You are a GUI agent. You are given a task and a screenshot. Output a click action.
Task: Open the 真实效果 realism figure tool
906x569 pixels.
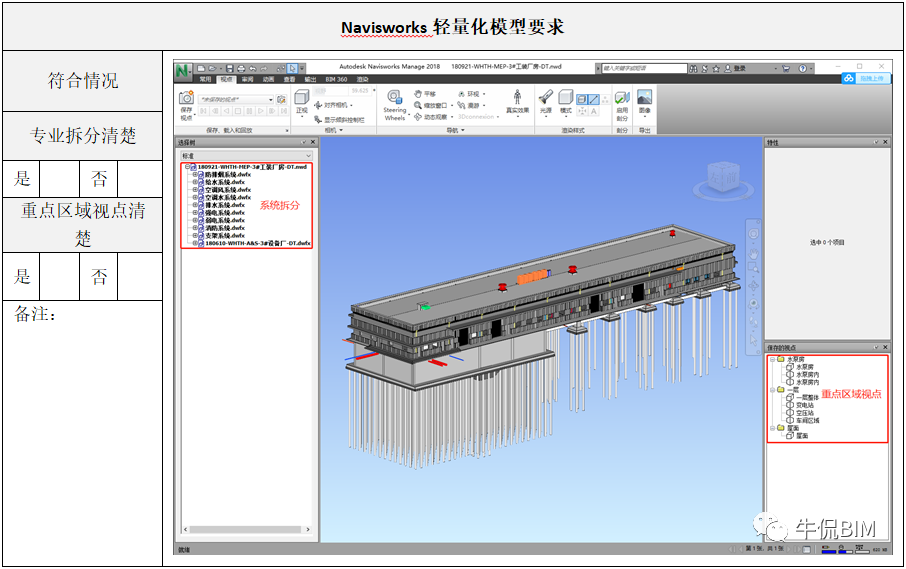[517, 102]
